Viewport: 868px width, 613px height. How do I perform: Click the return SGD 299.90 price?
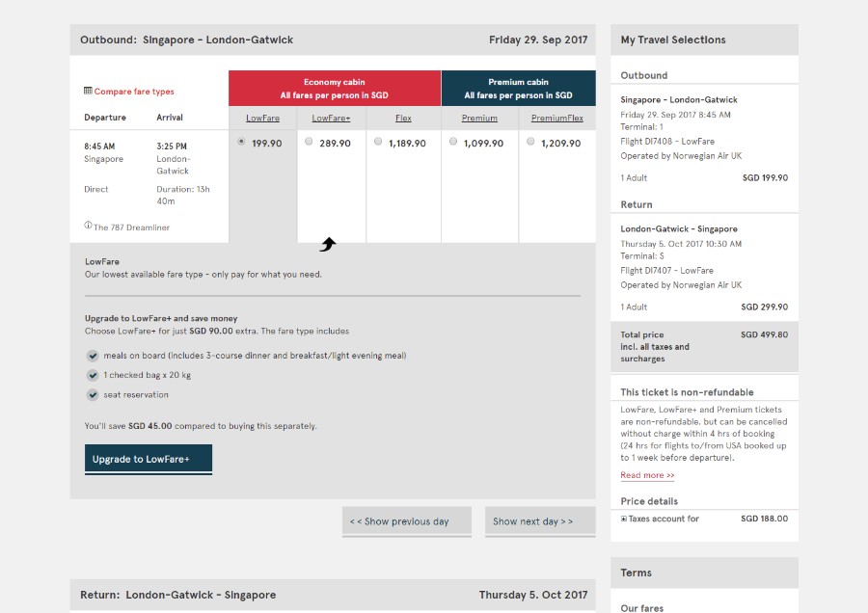pyautogui.click(x=765, y=307)
